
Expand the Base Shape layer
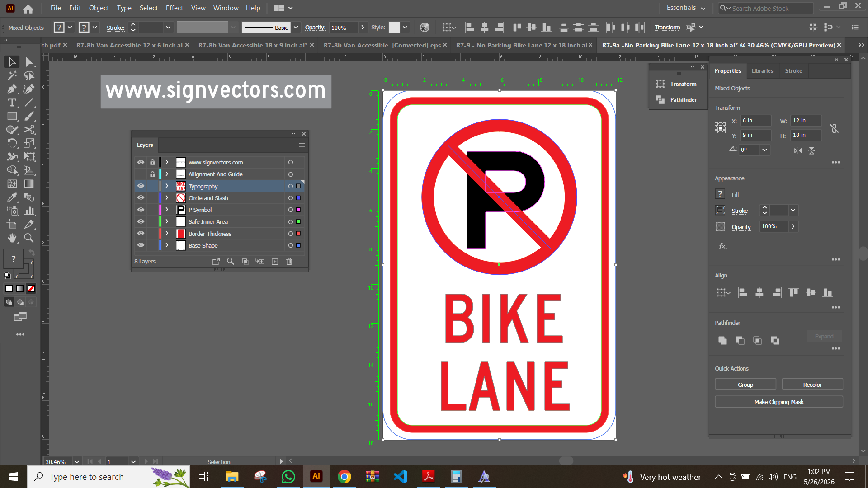tap(167, 245)
